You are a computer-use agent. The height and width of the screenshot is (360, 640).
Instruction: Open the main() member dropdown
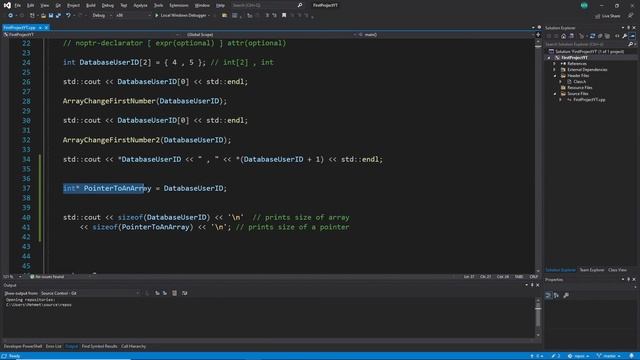pyautogui.click(x=446, y=35)
